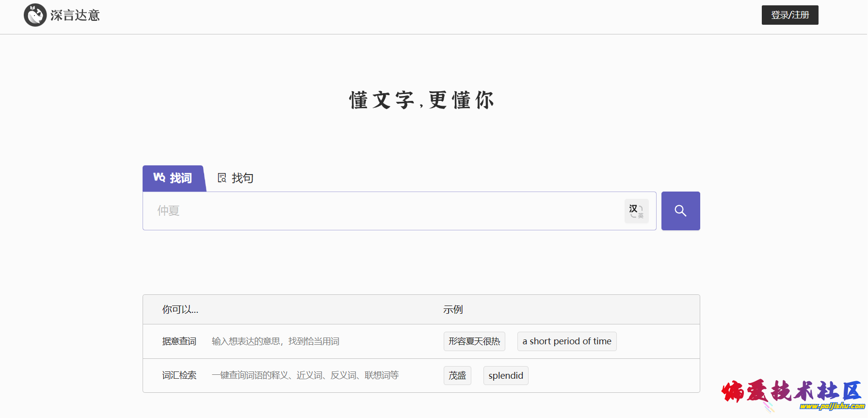Click the 示例 column header
The image size is (868, 418).
pyautogui.click(x=452, y=309)
